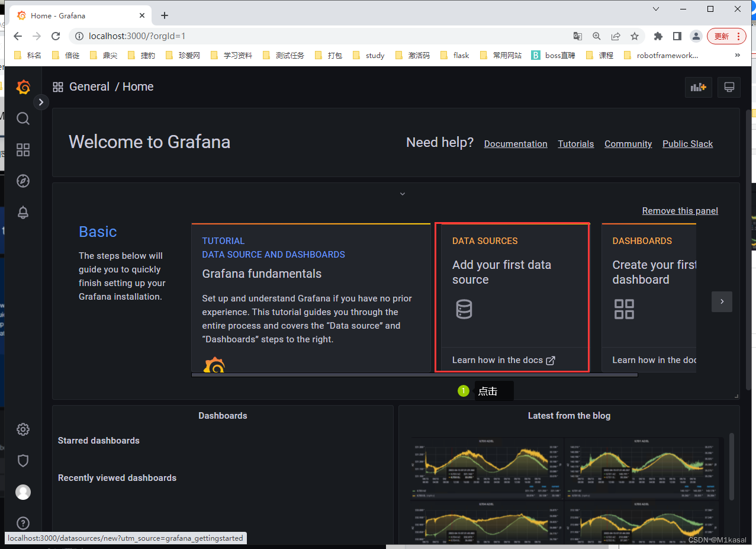Bookmark this page with the star icon

[x=635, y=36]
